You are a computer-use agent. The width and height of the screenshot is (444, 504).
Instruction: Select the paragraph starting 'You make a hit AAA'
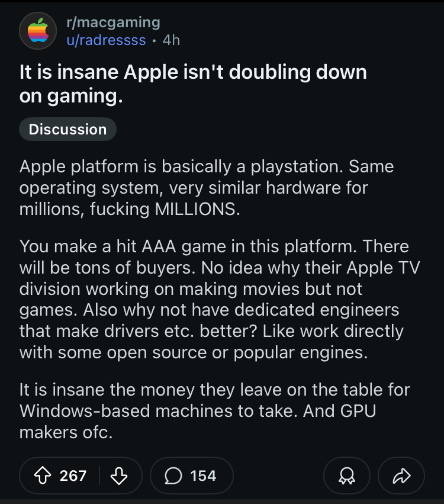click(220, 299)
